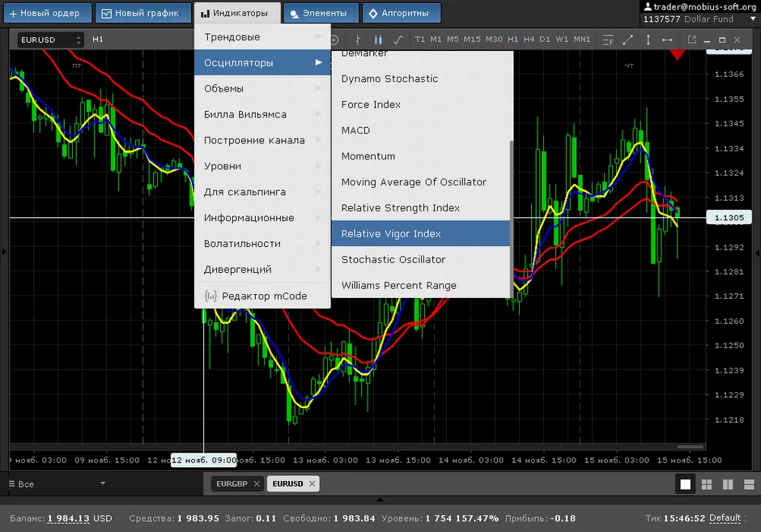
Task: Choose Moving Average Of Oscillator
Action: (x=421, y=182)
